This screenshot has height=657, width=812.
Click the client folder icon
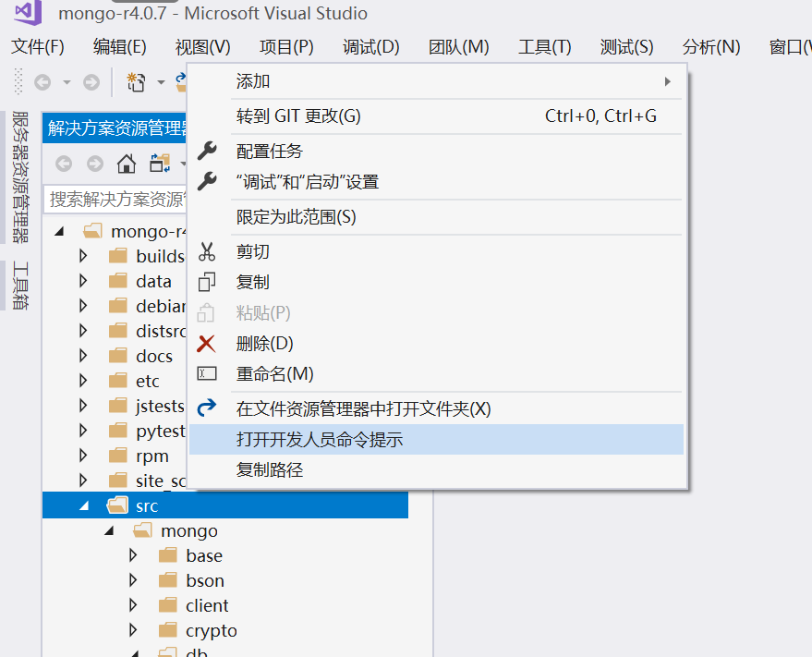[168, 605]
